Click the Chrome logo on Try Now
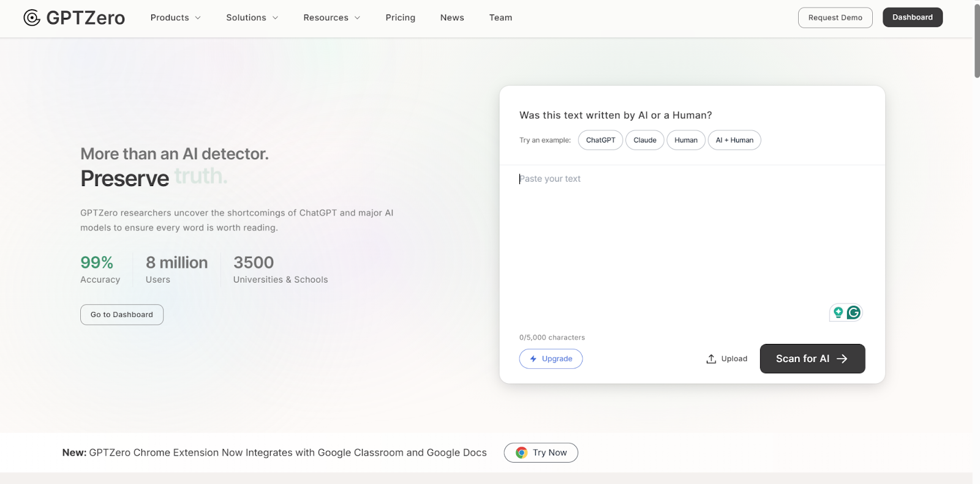Screen dimensions: 980x484 point(522,453)
